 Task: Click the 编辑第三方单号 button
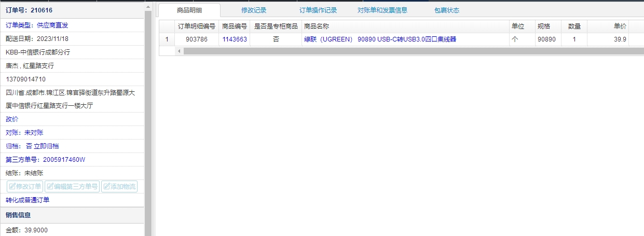click(72, 186)
